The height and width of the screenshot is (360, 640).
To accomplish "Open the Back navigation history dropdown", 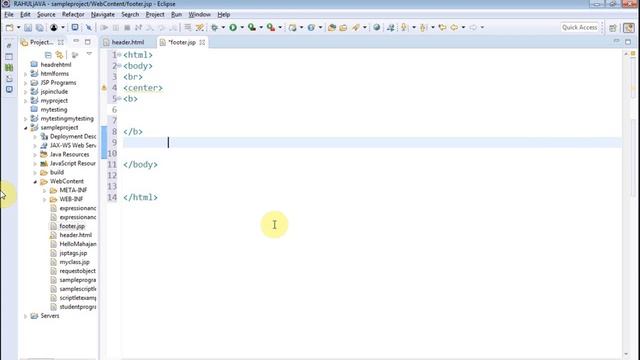I will point(463,27).
